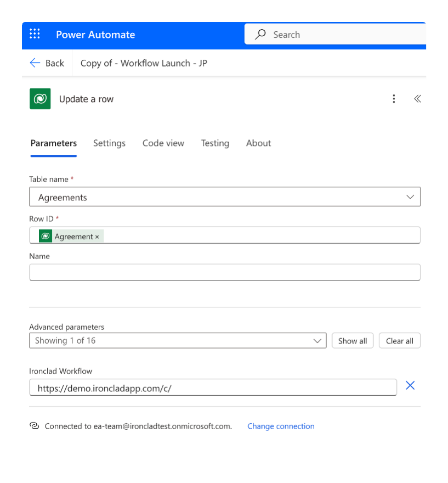
Task: Click the Agreements value in Table name
Action: (63, 198)
